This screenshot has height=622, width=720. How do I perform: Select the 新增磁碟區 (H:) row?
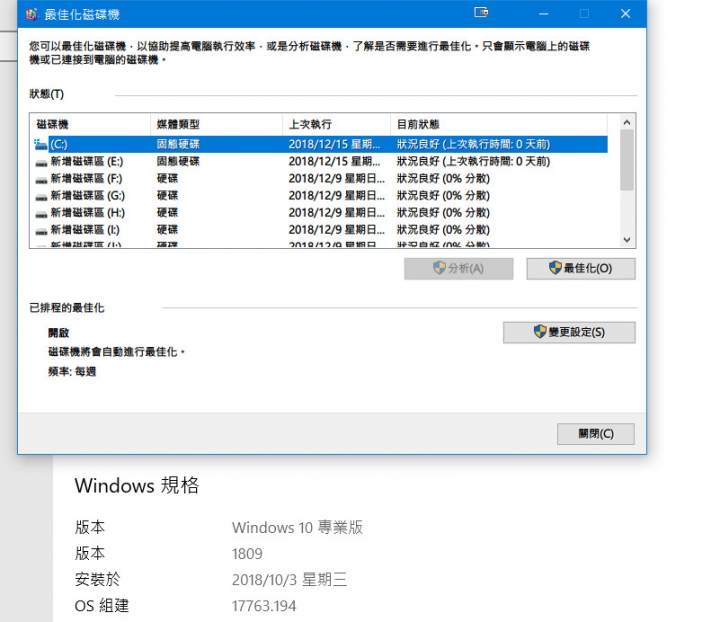click(x=321, y=212)
